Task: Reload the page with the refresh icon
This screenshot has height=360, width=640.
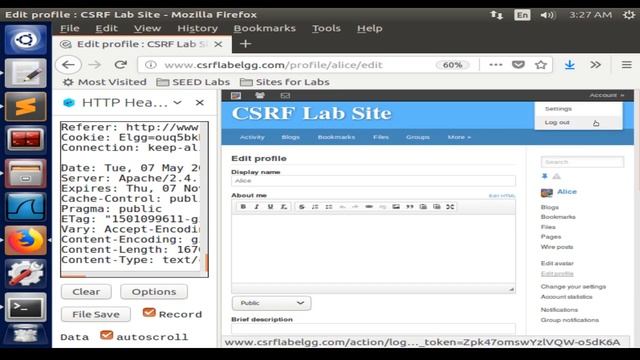Action: point(120,64)
